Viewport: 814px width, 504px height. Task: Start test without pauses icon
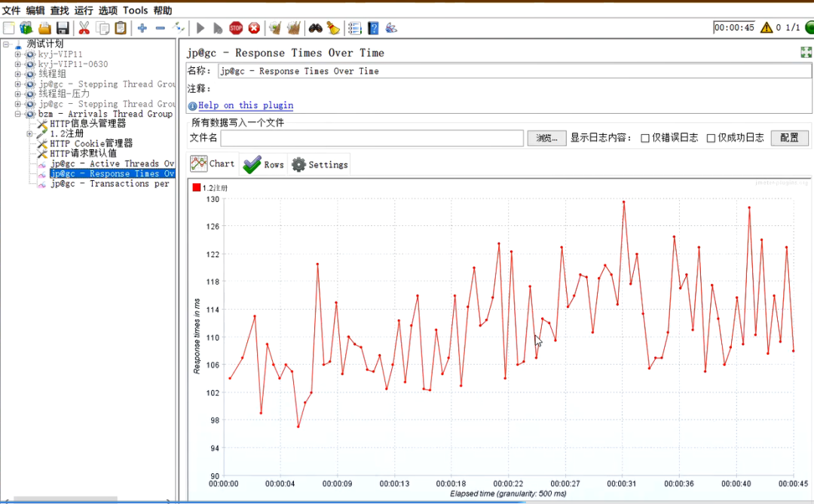coord(218,28)
